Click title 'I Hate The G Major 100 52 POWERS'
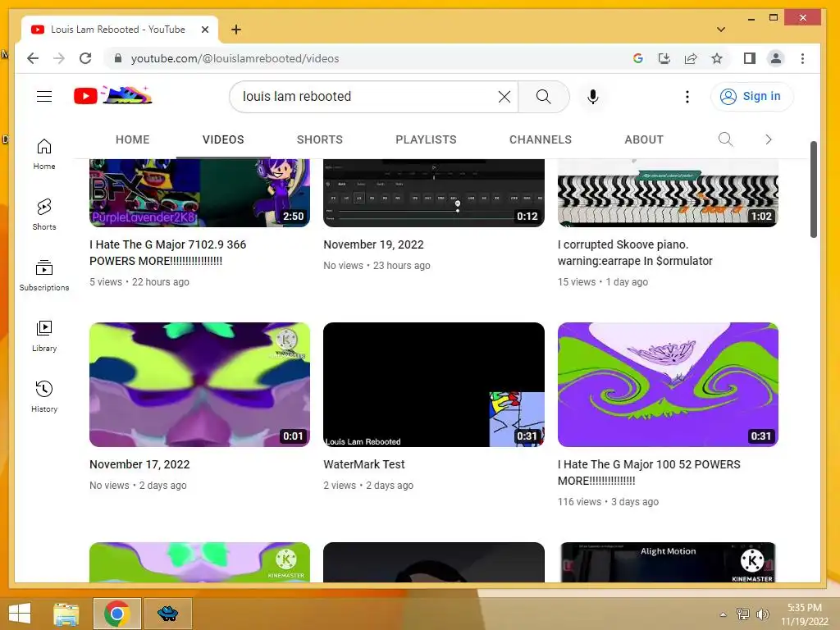 click(x=649, y=472)
